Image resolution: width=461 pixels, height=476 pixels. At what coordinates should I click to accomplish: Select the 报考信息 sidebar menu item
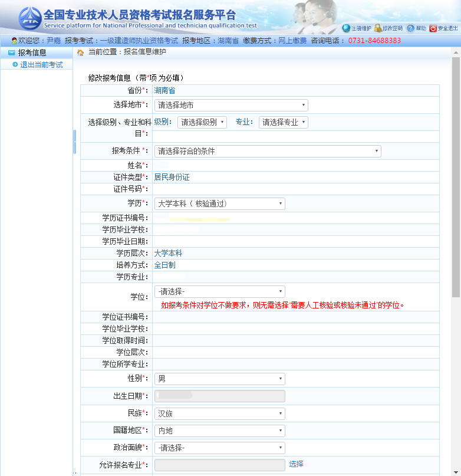pos(32,52)
